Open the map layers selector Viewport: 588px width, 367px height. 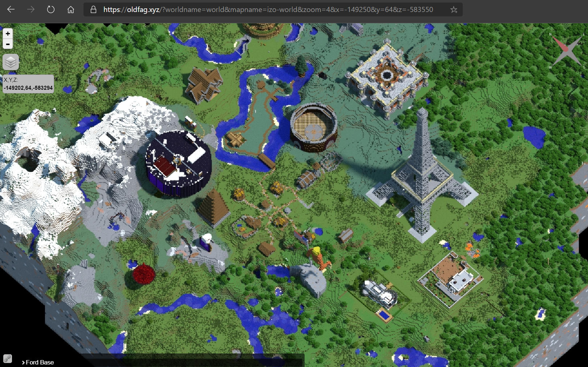11,62
